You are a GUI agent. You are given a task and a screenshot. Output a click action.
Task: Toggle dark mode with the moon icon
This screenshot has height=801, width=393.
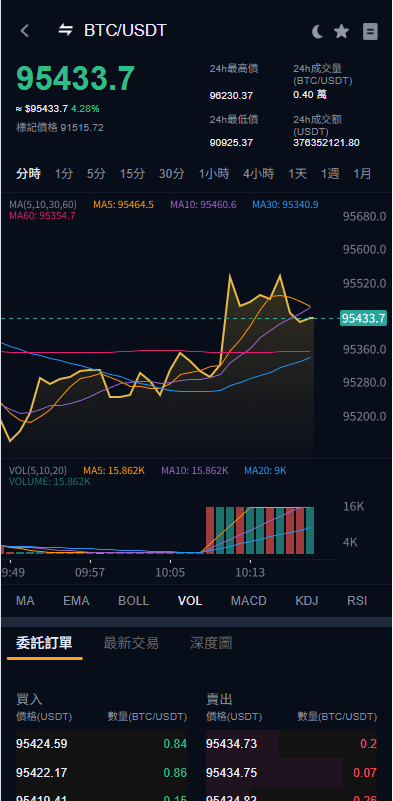(317, 32)
